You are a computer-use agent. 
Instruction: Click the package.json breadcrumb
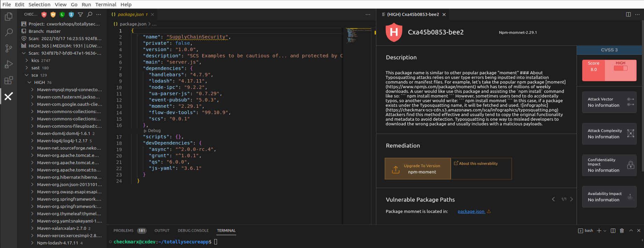click(133, 24)
